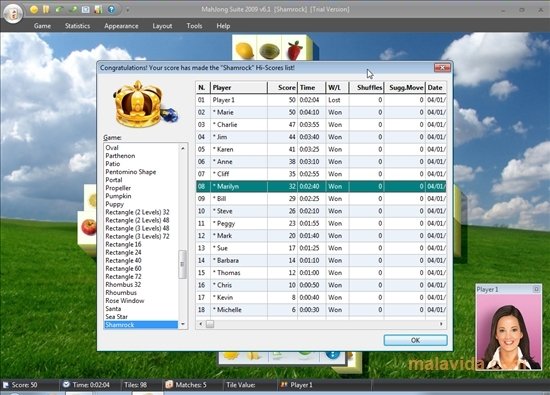This screenshot has height=395, width=550.
Task: Sort by the W/L column header
Action: pos(337,88)
